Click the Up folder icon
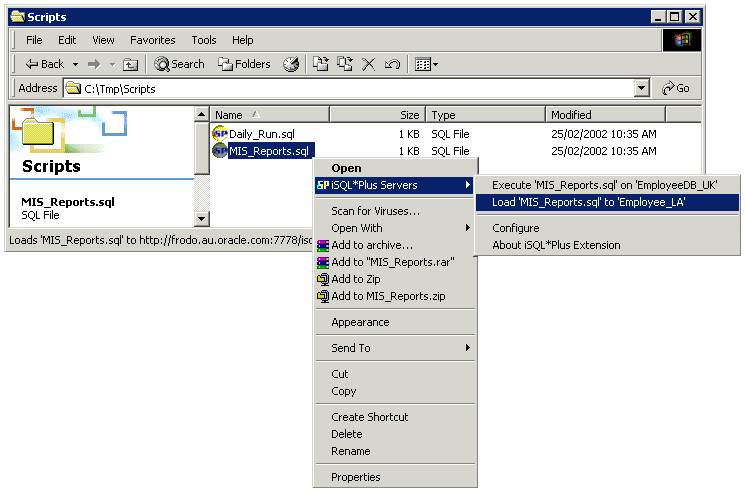This screenshot has height=491, width=745. [130, 64]
